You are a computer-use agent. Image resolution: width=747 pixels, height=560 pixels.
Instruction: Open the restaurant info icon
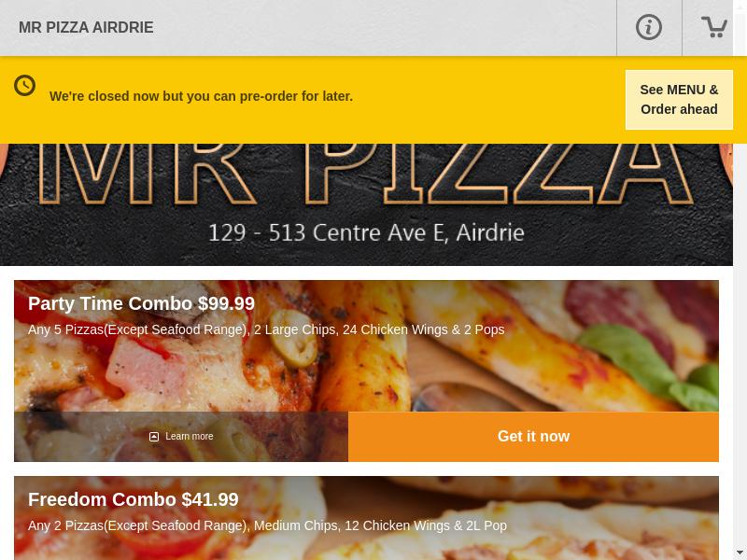click(649, 27)
